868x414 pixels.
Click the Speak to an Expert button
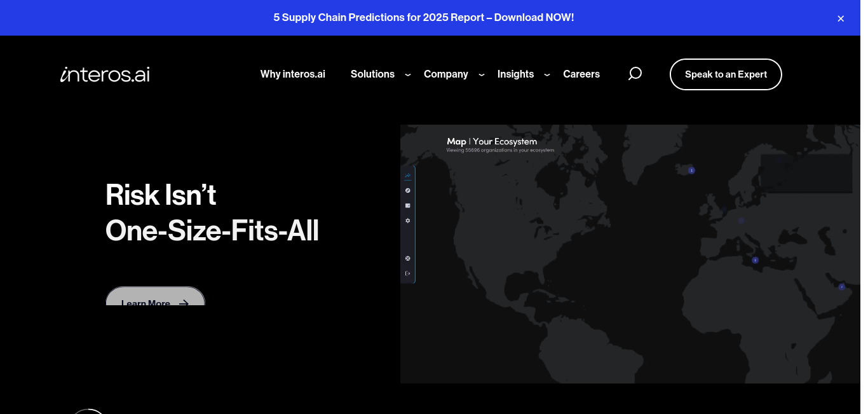coord(726,74)
